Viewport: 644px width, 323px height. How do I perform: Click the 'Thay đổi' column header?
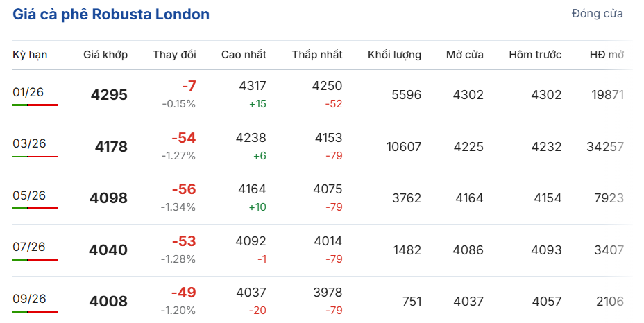point(175,55)
